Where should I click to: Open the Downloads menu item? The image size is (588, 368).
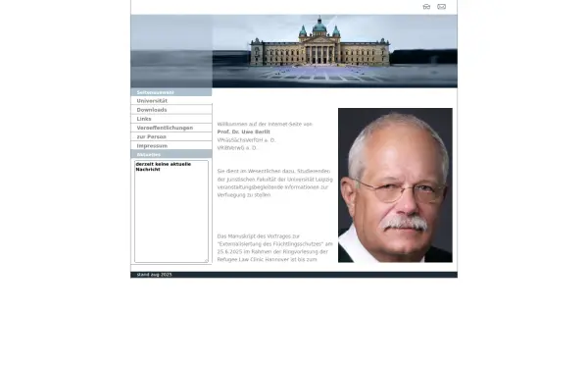point(171,110)
